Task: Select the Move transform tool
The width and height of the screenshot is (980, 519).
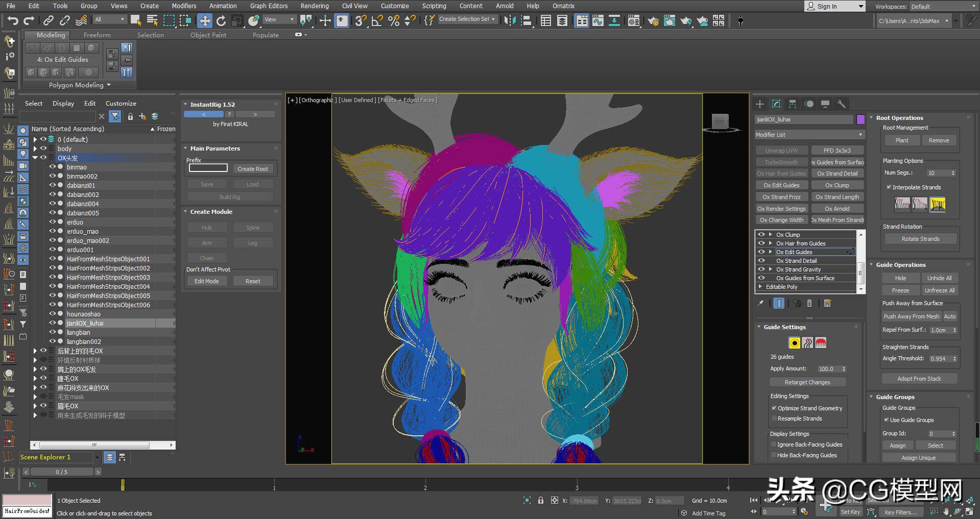Action: point(205,20)
